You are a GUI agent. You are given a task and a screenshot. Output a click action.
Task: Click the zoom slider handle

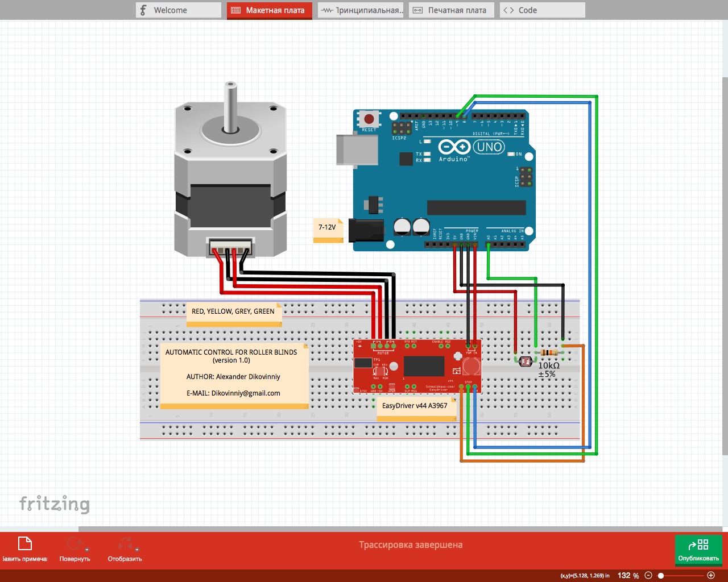click(x=661, y=575)
